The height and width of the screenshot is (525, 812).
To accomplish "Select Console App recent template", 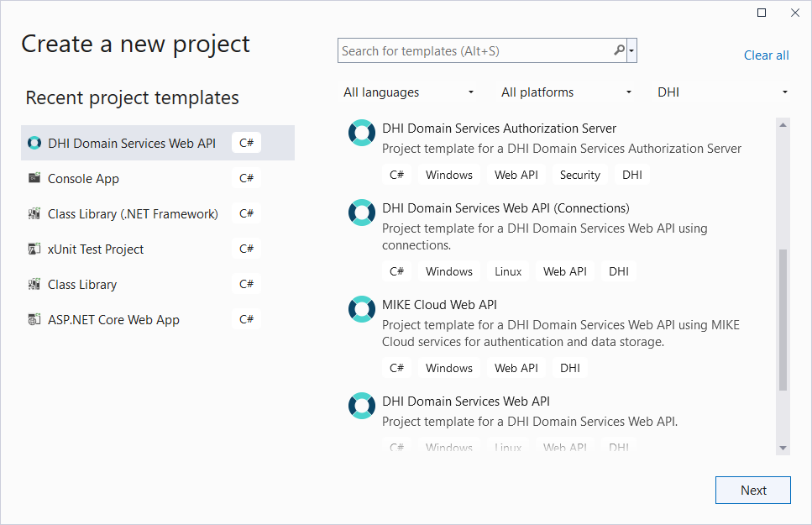I will [x=158, y=178].
